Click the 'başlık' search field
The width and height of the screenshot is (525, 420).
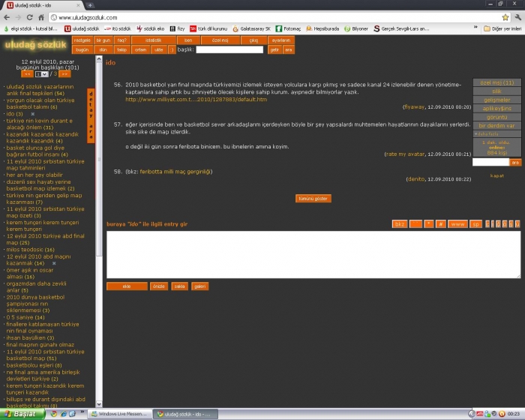[229, 49]
